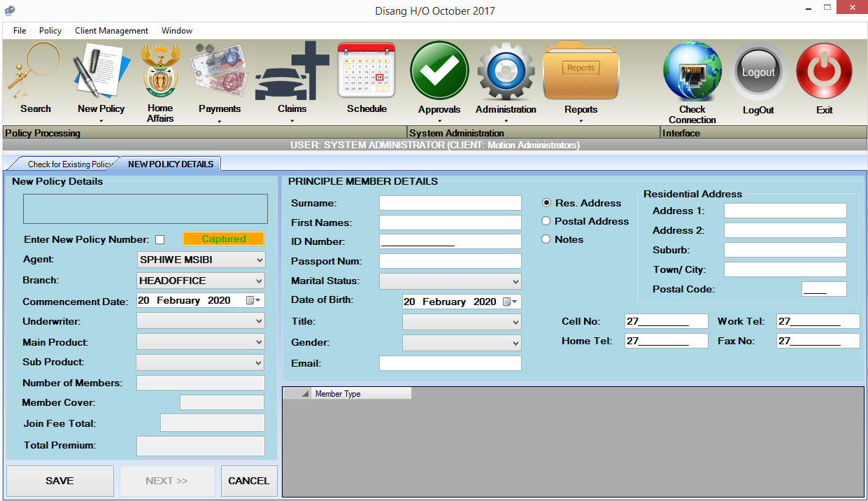Open the Approvals screen
This screenshot has width=868, height=501.
tap(439, 70)
